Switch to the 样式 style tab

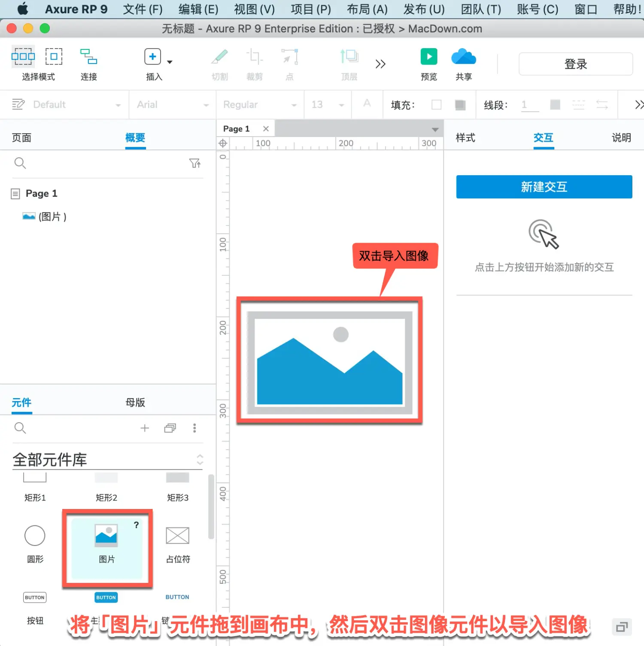(x=465, y=138)
